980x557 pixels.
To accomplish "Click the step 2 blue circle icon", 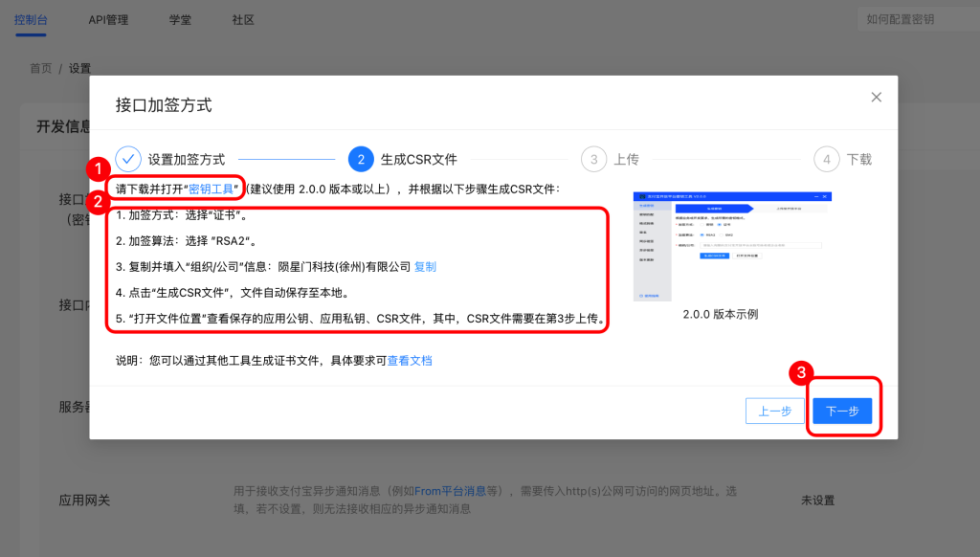I will click(x=361, y=159).
